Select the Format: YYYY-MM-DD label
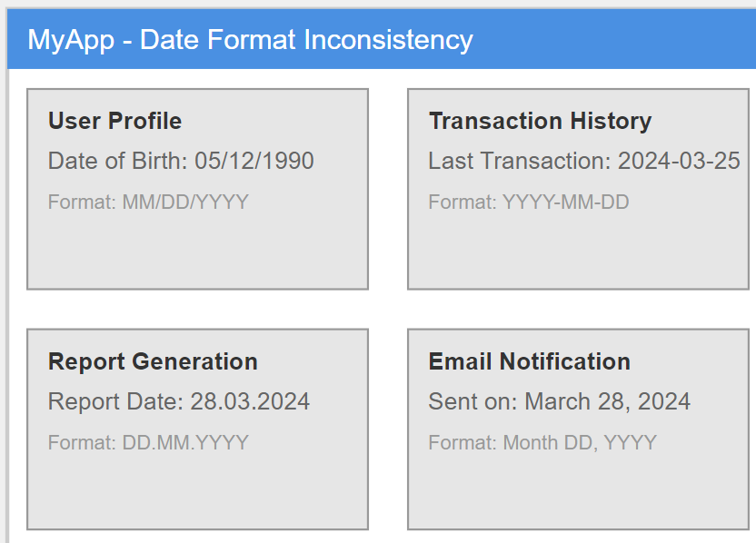 (x=529, y=202)
